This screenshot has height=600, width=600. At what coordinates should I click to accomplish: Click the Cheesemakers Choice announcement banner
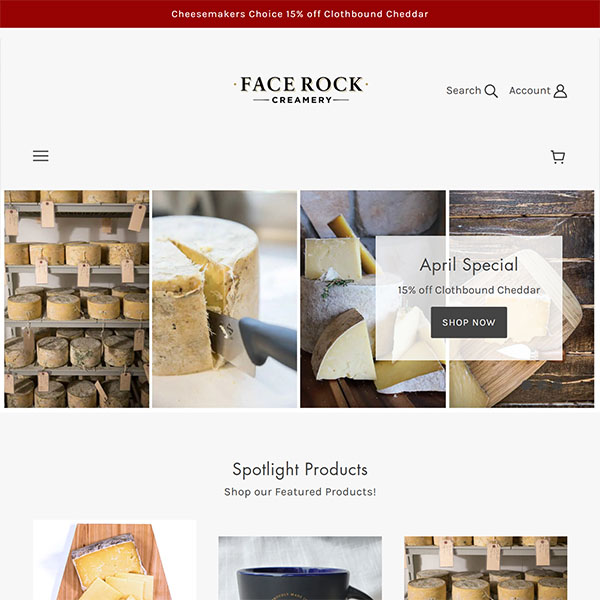(x=300, y=14)
